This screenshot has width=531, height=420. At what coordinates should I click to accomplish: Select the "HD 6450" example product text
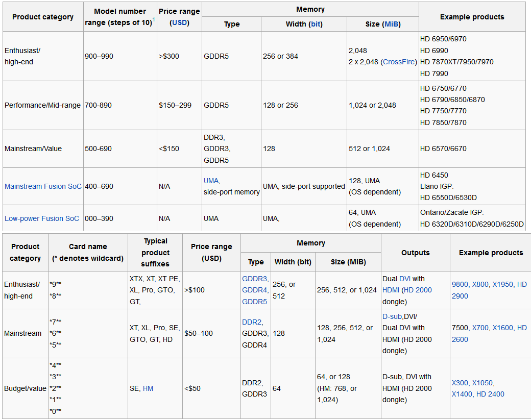pyautogui.click(x=434, y=176)
